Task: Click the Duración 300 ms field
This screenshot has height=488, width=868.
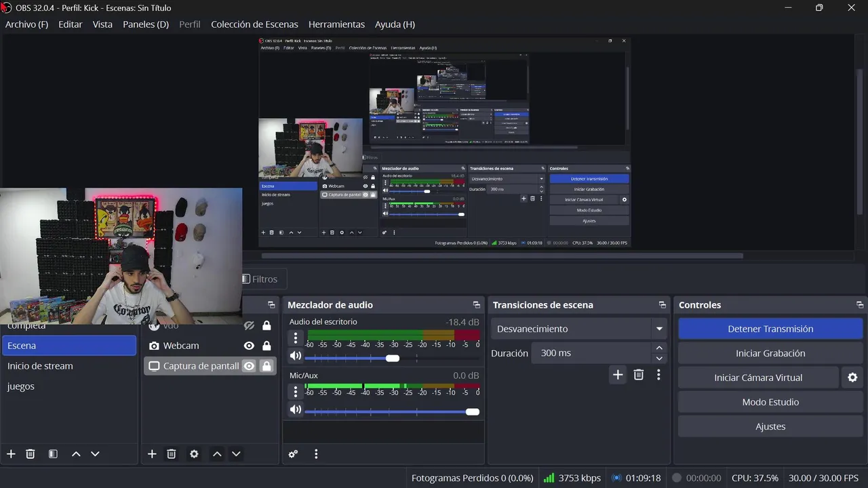Action: pyautogui.click(x=591, y=353)
